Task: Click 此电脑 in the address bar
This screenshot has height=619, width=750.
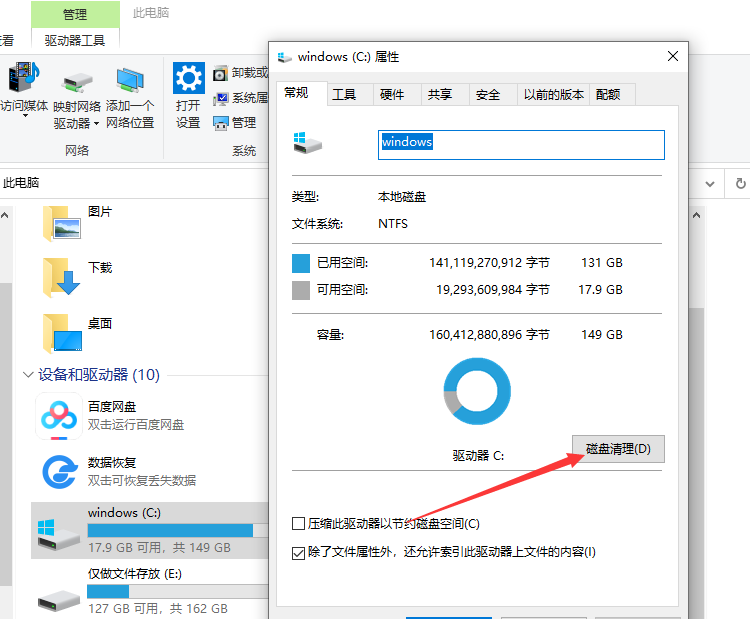Action: [x=21, y=183]
